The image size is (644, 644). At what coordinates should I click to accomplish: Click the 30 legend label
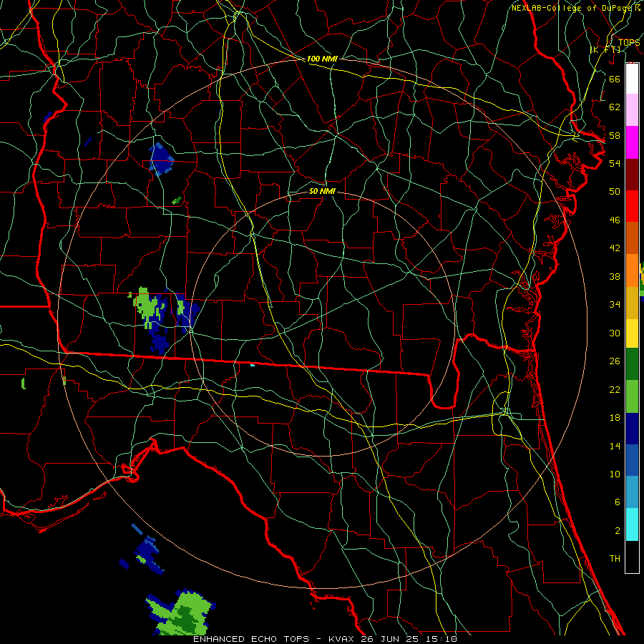[x=615, y=333]
